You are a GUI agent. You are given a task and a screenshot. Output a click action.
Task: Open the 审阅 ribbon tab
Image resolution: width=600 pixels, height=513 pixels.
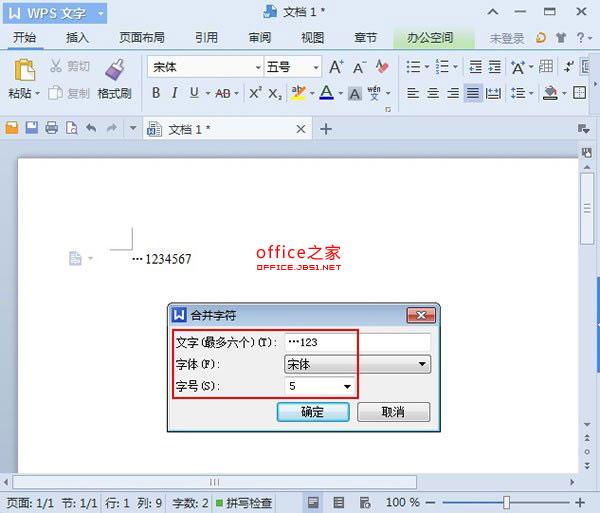pos(259,38)
